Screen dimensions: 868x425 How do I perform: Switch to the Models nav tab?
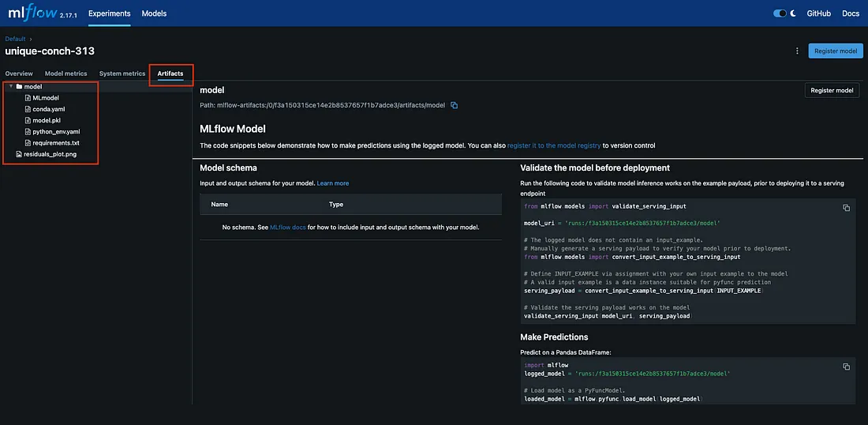(154, 13)
